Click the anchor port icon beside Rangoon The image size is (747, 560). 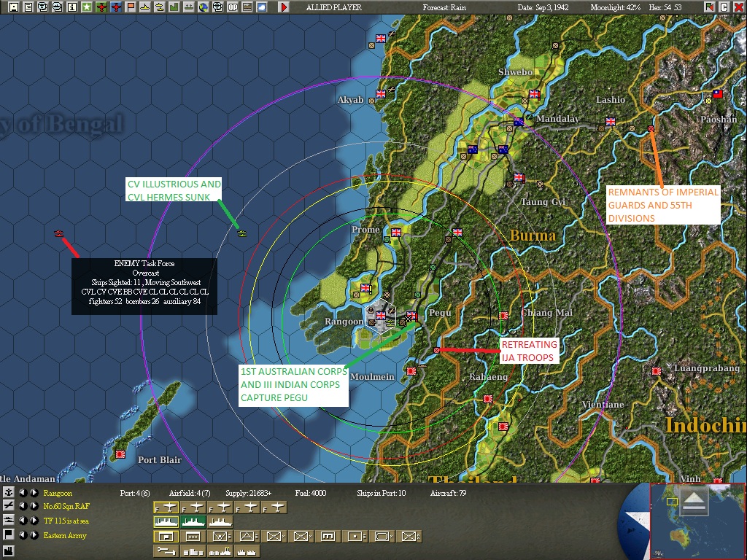click(8, 492)
